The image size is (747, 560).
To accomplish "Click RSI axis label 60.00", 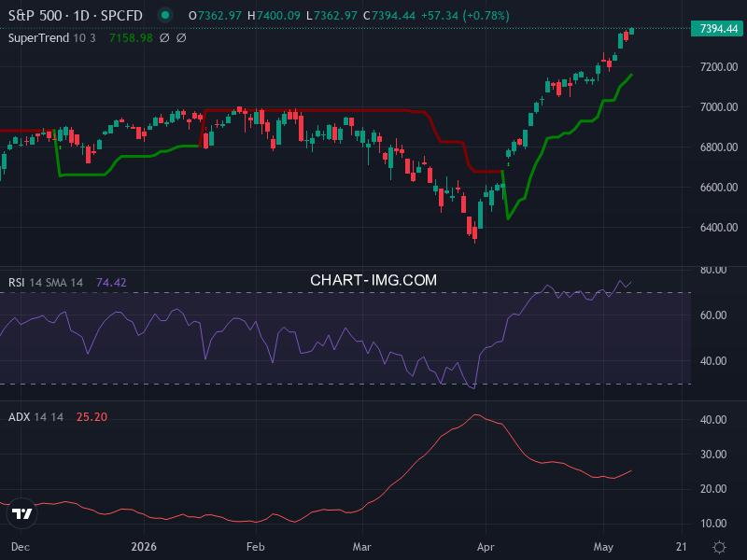I will coord(713,315).
